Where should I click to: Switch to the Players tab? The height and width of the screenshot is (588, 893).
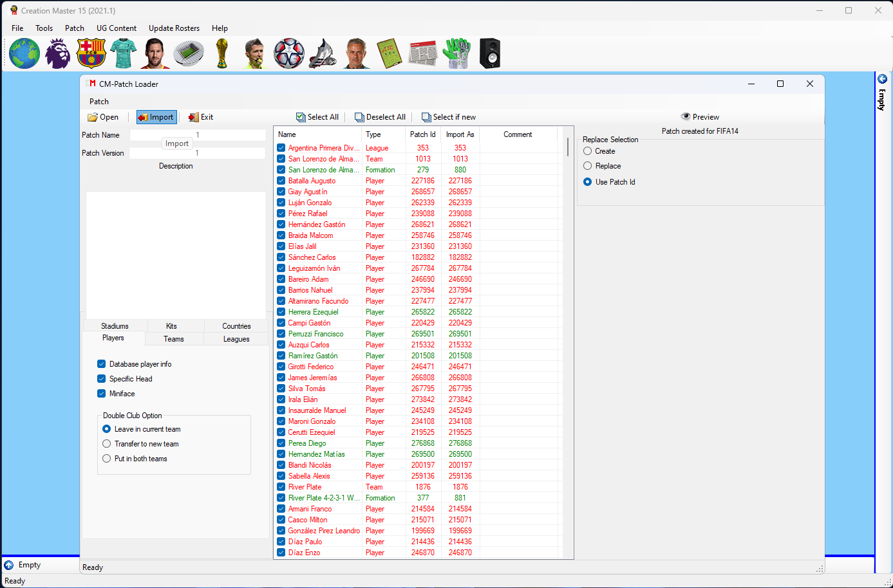[x=113, y=338]
